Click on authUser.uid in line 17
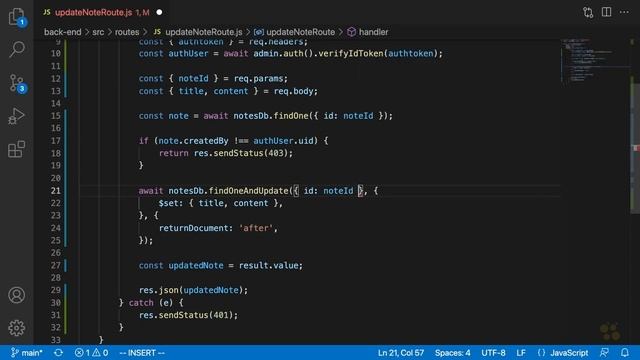 [x=283, y=141]
